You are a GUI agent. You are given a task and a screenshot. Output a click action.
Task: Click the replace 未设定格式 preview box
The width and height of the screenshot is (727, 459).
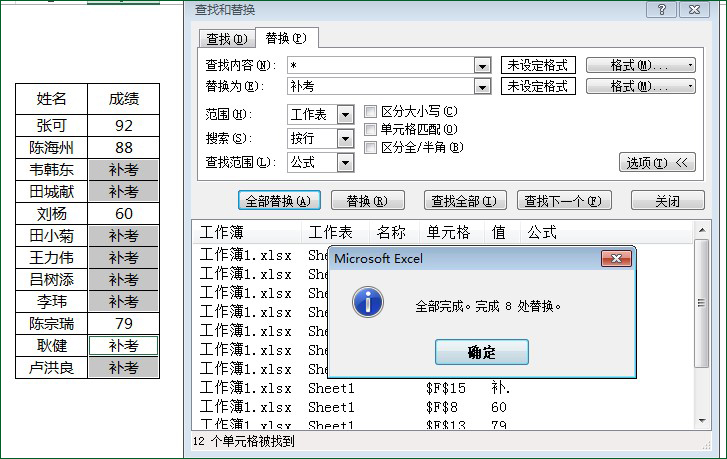(538, 86)
